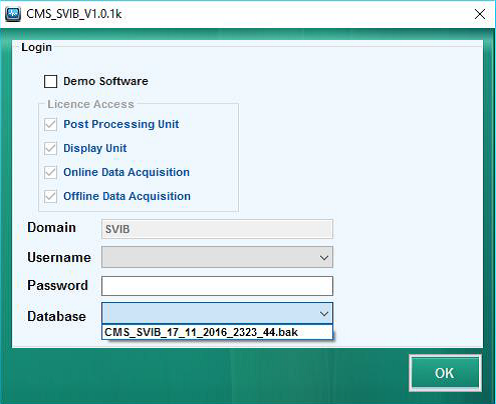The image size is (496, 404).
Task: Open the Username dropdown arrow
Action: click(324, 257)
